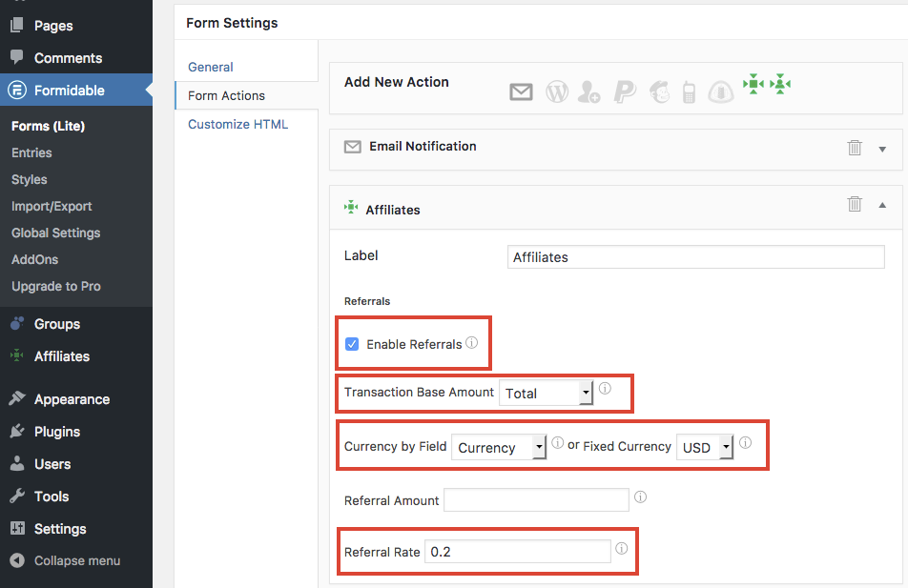This screenshot has width=908, height=588.
Task: Click Upgrade to Pro link
Action: 56,286
